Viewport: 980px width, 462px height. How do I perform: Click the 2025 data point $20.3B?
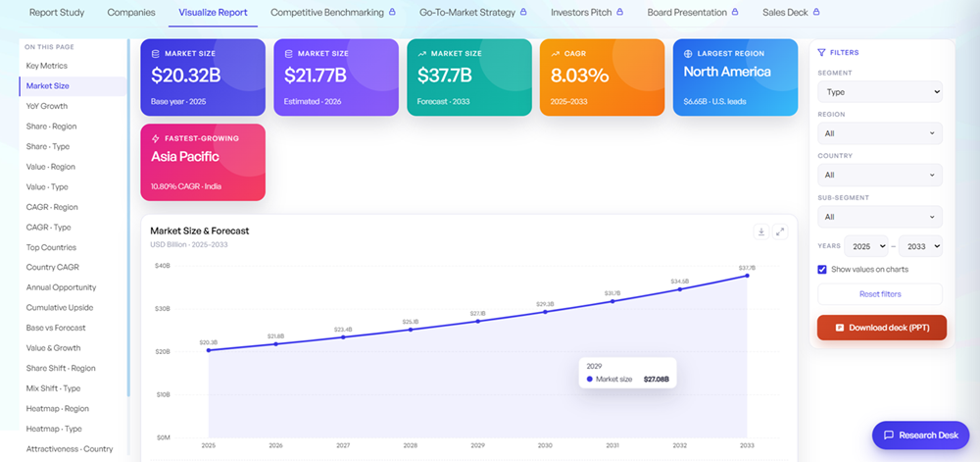(x=209, y=350)
